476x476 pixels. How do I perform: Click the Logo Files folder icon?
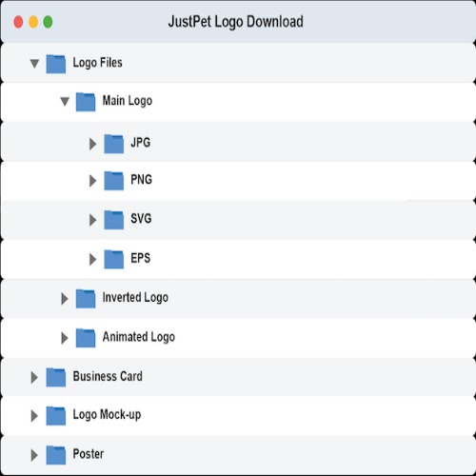click(56, 64)
